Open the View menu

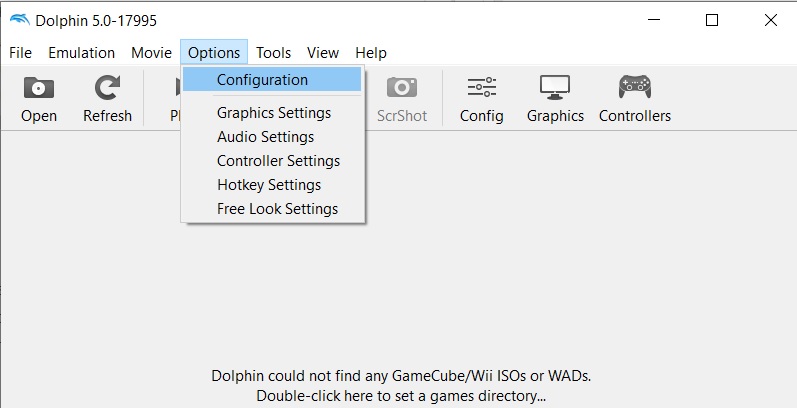tap(323, 53)
